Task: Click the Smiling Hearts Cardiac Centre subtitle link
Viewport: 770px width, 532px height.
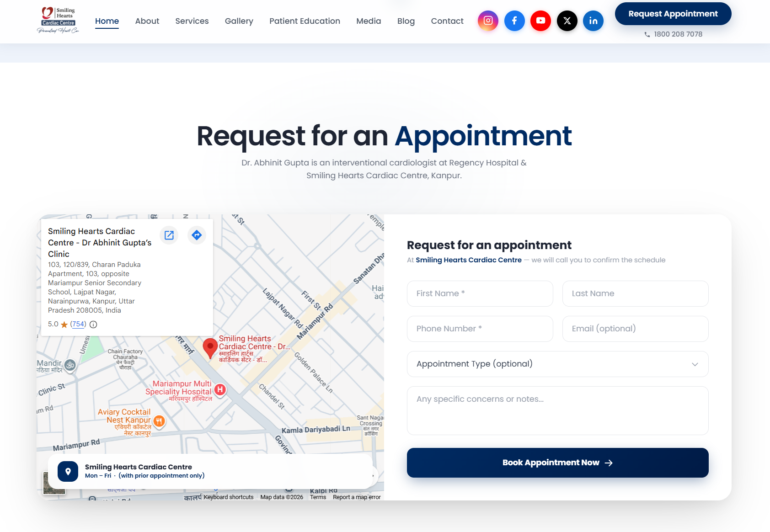Action: pos(469,260)
